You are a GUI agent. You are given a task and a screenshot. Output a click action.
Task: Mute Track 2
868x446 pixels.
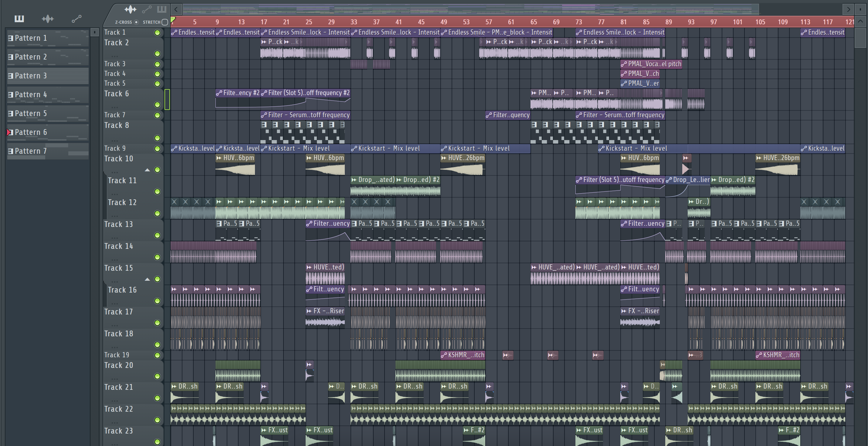click(x=157, y=54)
